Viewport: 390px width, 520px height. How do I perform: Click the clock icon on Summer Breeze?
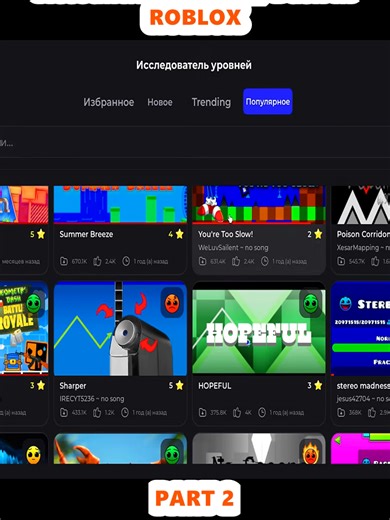(126, 261)
